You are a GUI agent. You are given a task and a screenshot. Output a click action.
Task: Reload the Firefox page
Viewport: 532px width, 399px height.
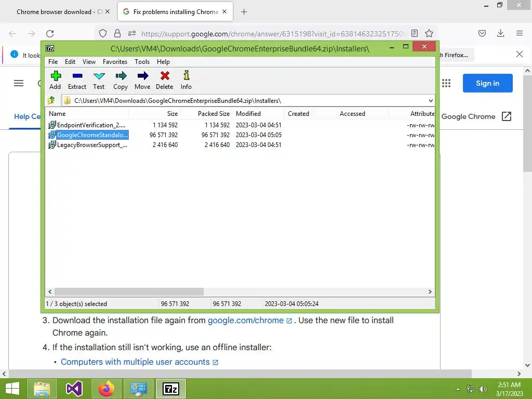pyautogui.click(x=50, y=34)
